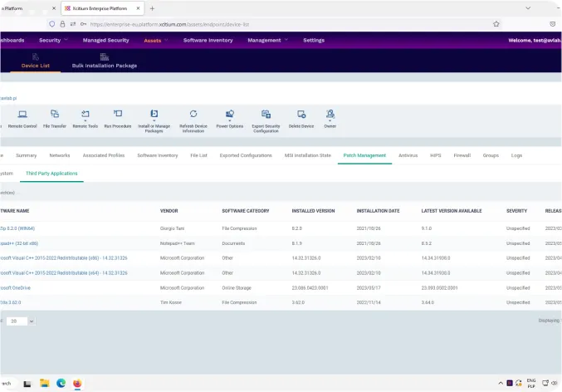Open Firefox from the taskbar
562x392 pixels.
click(x=77, y=384)
